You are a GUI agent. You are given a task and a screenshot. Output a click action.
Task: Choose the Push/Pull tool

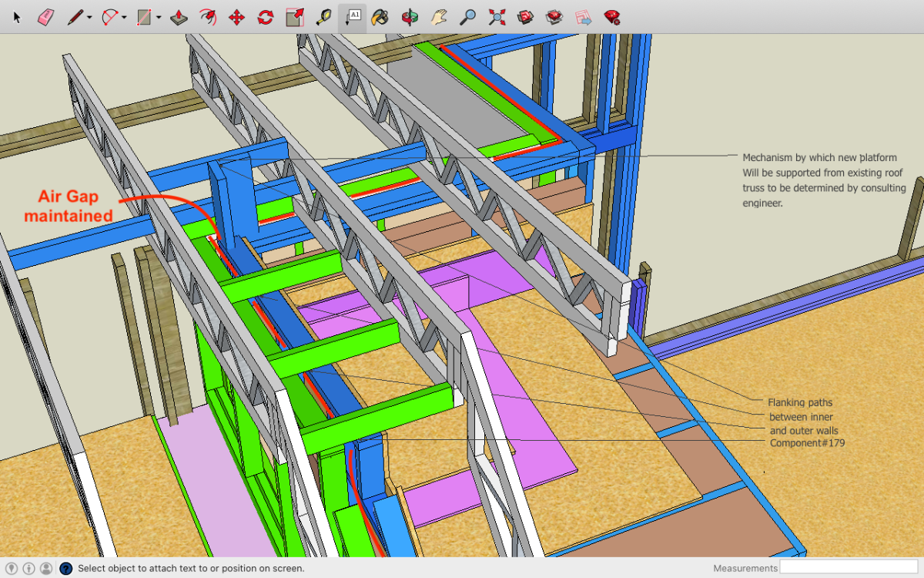[x=178, y=16]
